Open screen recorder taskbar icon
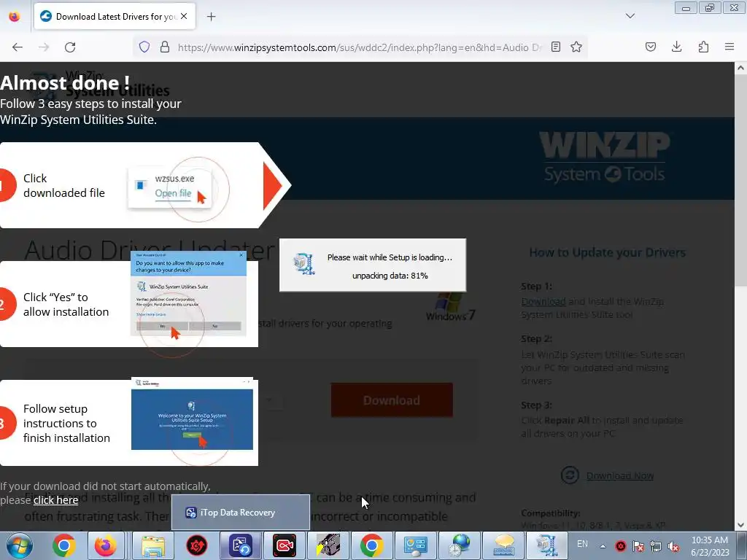 (285, 545)
